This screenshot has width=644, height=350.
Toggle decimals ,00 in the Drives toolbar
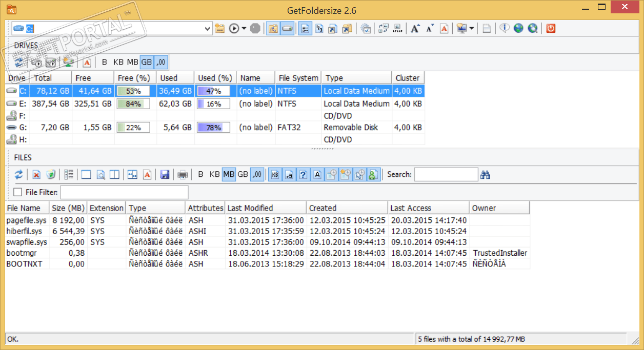161,62
